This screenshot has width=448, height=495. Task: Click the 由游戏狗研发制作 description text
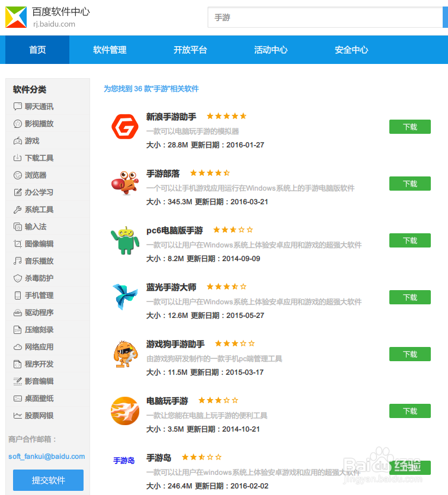pos(214,359)
